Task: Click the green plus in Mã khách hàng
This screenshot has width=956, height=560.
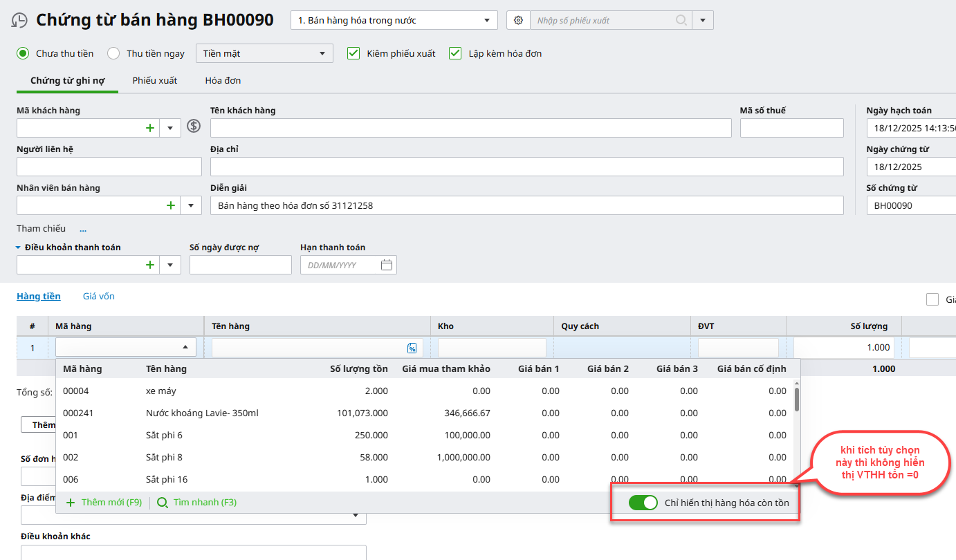Action: (x=149, y=128)
